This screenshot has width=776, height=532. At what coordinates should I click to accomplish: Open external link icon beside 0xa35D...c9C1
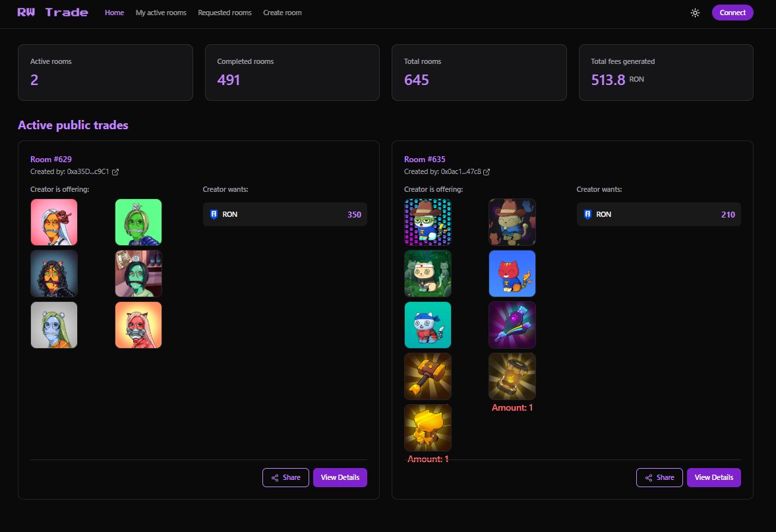coord(115,172)
